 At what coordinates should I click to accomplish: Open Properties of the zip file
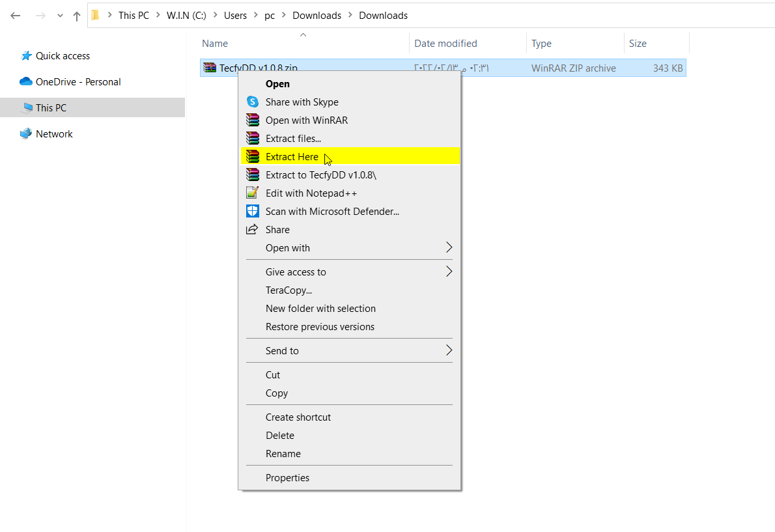[287, 478]
